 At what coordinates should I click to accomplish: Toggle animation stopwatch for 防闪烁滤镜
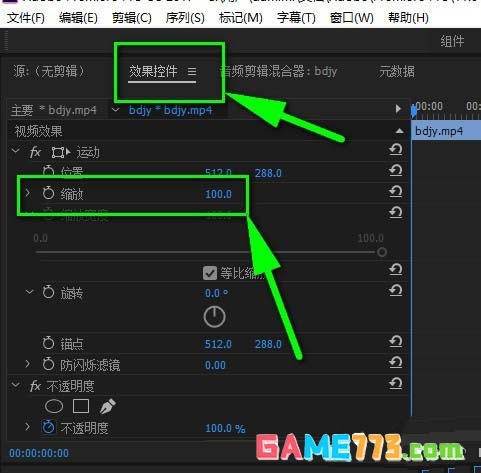48,364
